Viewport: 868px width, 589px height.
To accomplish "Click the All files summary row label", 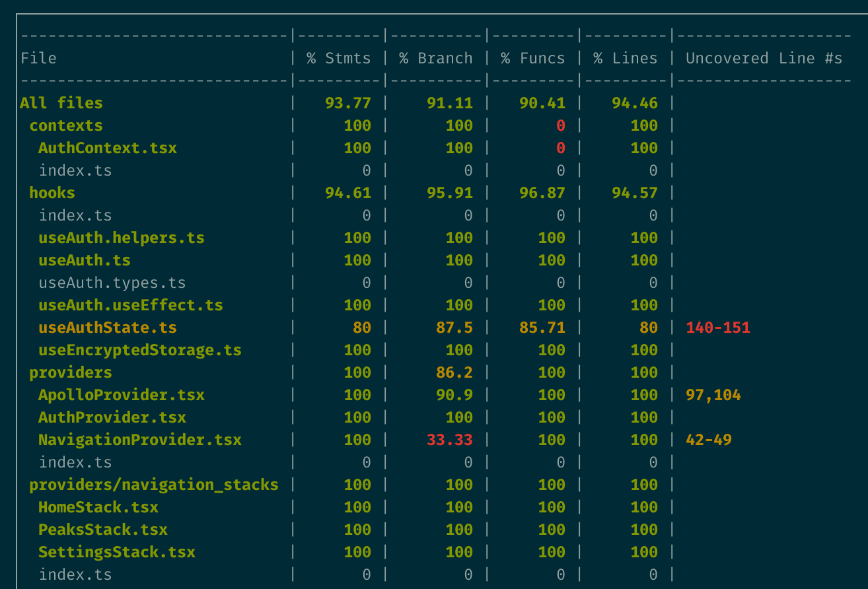I will pos(61,103).
